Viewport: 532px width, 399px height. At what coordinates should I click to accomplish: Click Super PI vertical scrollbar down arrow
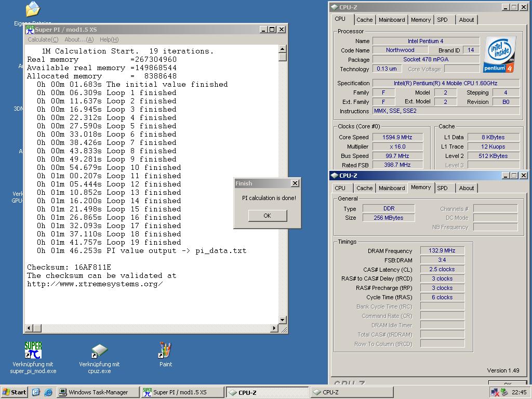(282, 320)
